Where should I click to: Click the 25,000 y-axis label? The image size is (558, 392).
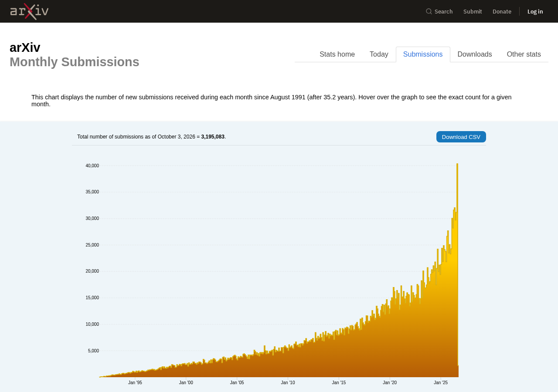(x=92, y=245)
